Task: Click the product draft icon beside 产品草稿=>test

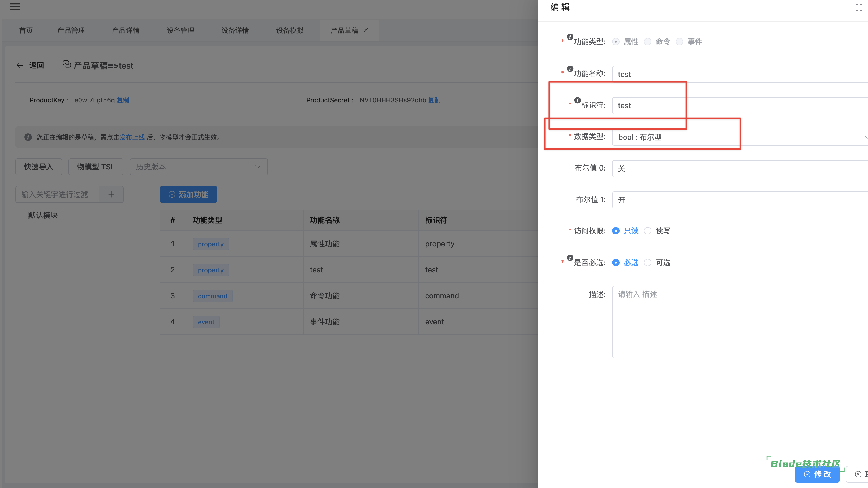Action: pos(67,64)
